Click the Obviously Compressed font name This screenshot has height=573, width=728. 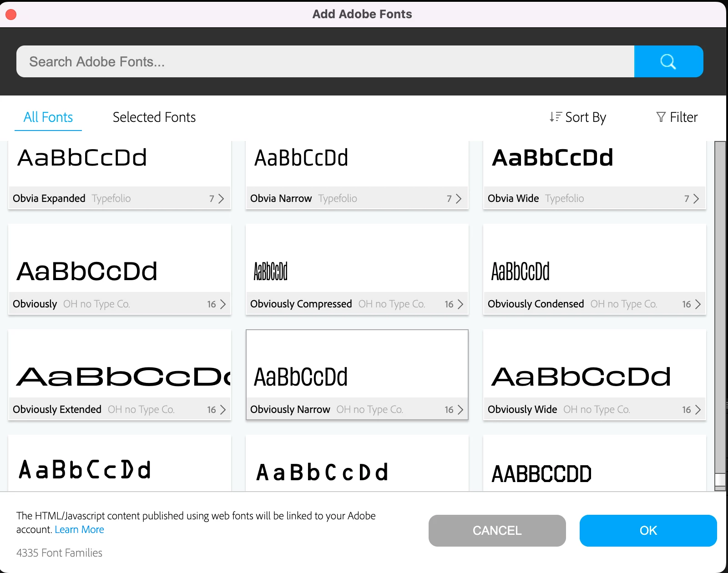[x=301, y=304]
